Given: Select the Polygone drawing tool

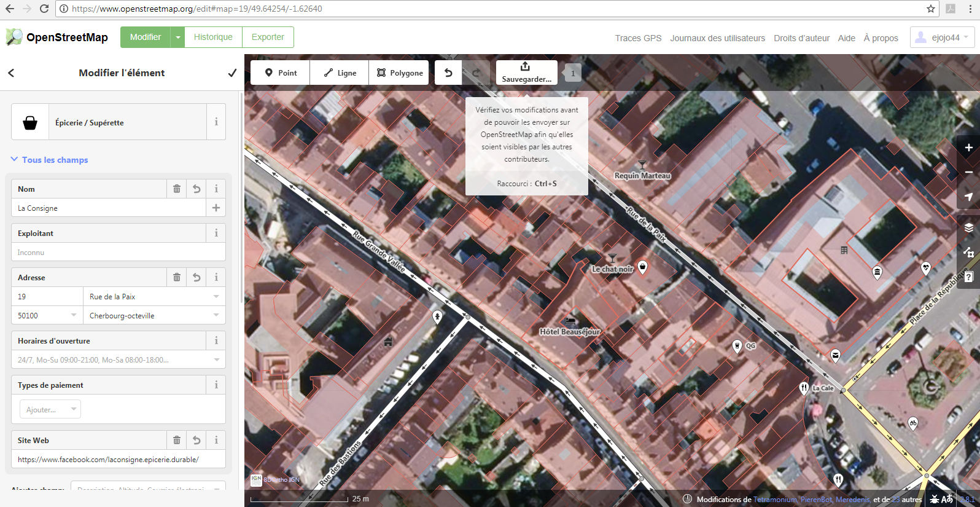Looking at the screenshot, I should click(399, 73).
